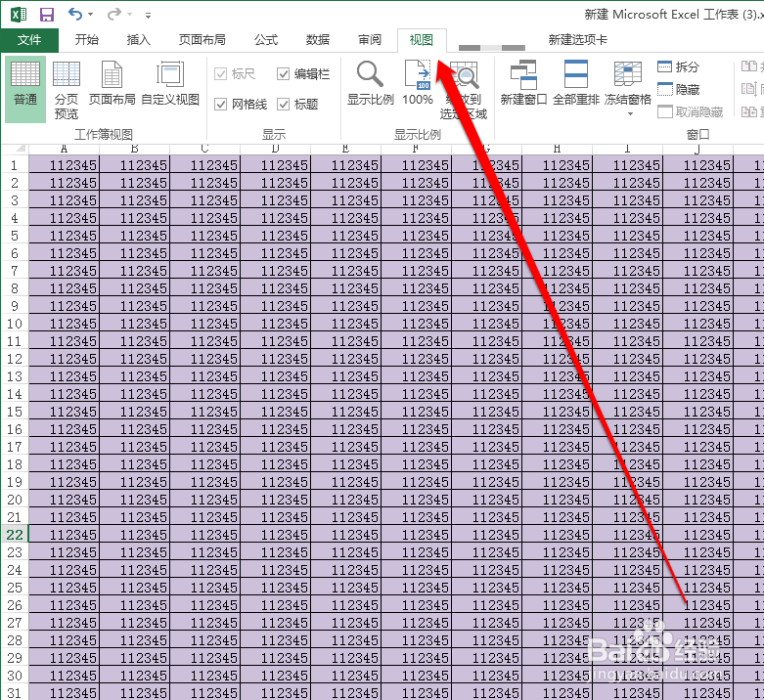Toggle the 编辑栏 formula bar checkbox
764x700 pixels.
click(303, 74)
